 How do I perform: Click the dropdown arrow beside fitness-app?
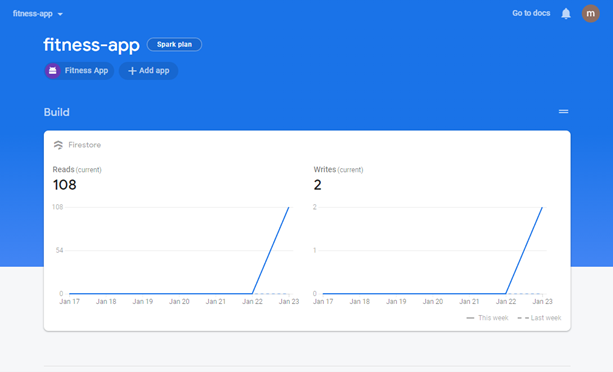pyautogui.click(x=60, y=14)
